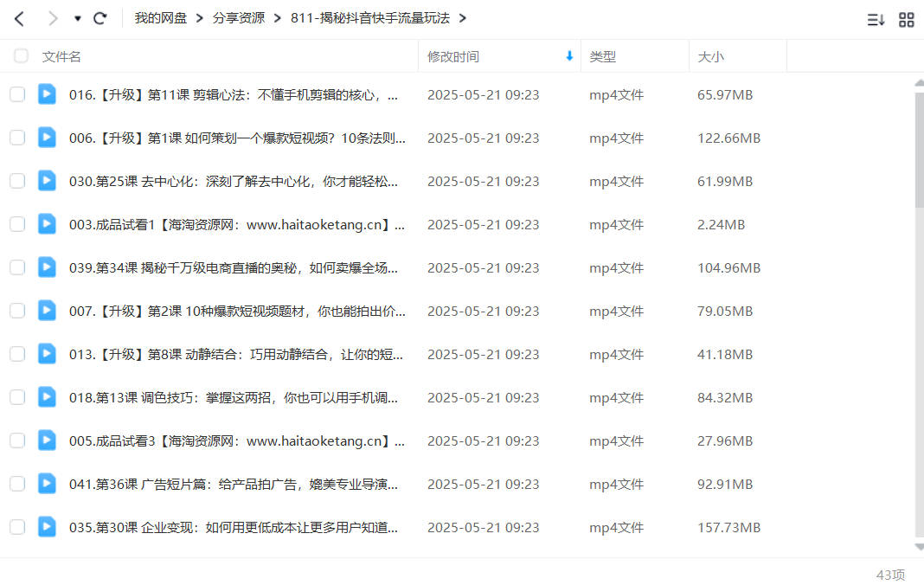Open the sort order options icon
Screen dimensions: 924x585
pyautogui.click(x=876, y=19)
